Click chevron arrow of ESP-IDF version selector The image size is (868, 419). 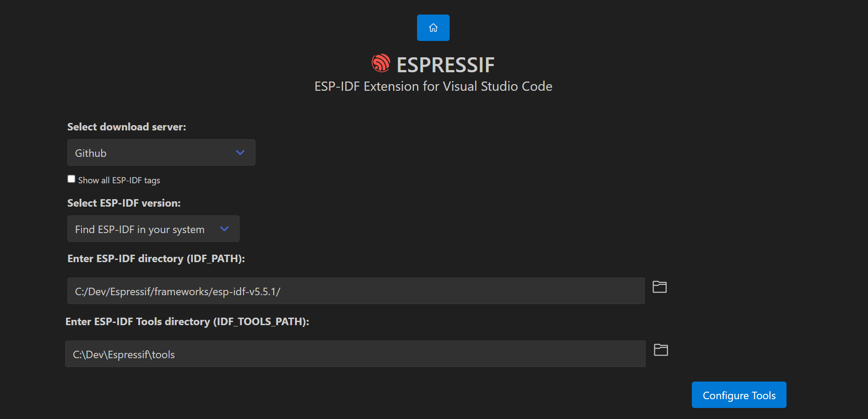point(224,229)
